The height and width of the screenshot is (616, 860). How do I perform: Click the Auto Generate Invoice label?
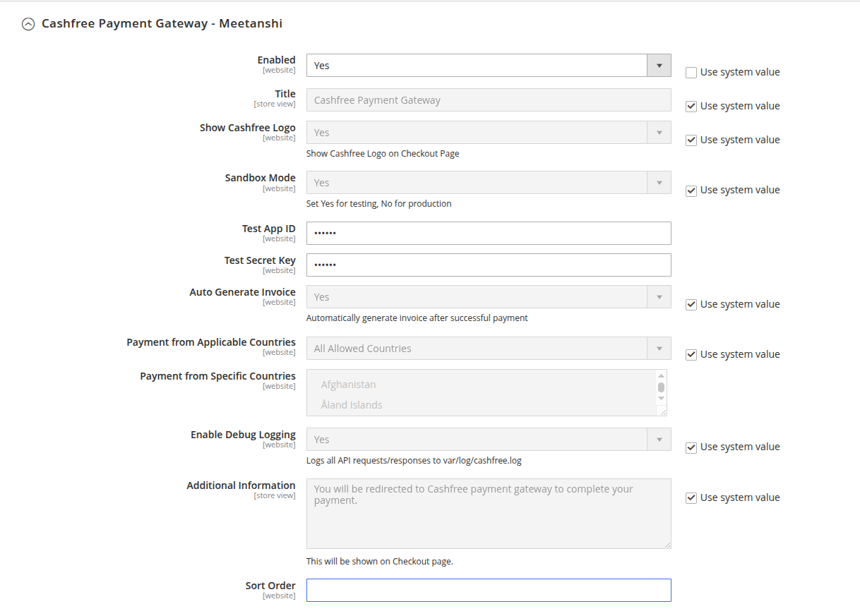click(x=243, y=292)
